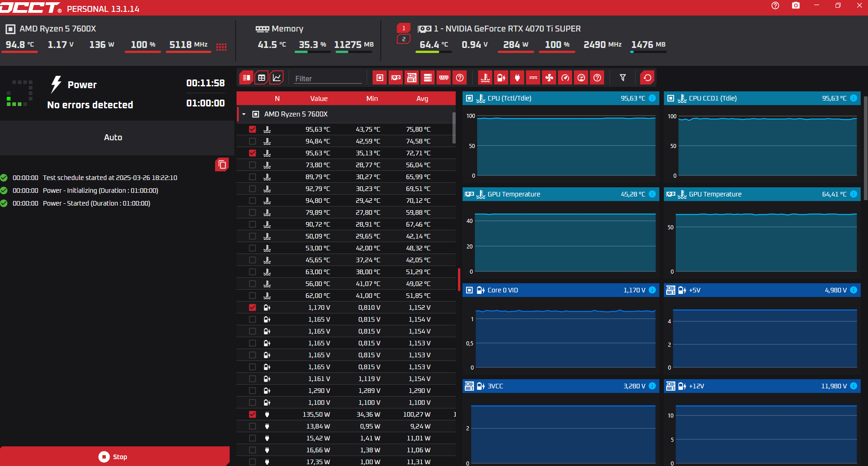Toggle the motherboard hardware filter icon

(412, 78)
